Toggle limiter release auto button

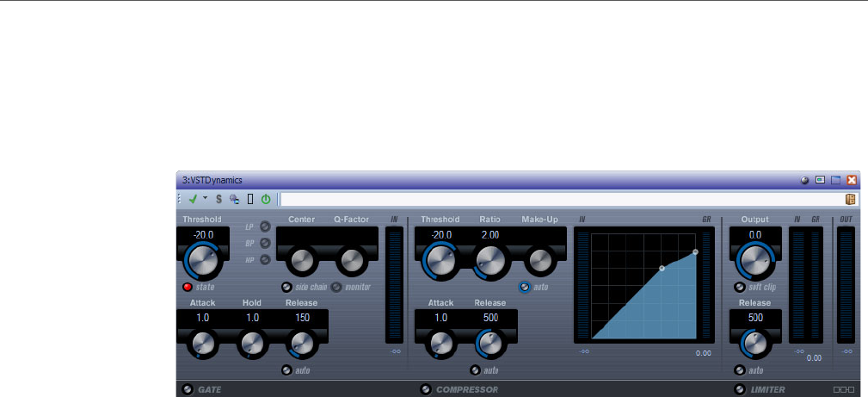(x=740, y=370)
